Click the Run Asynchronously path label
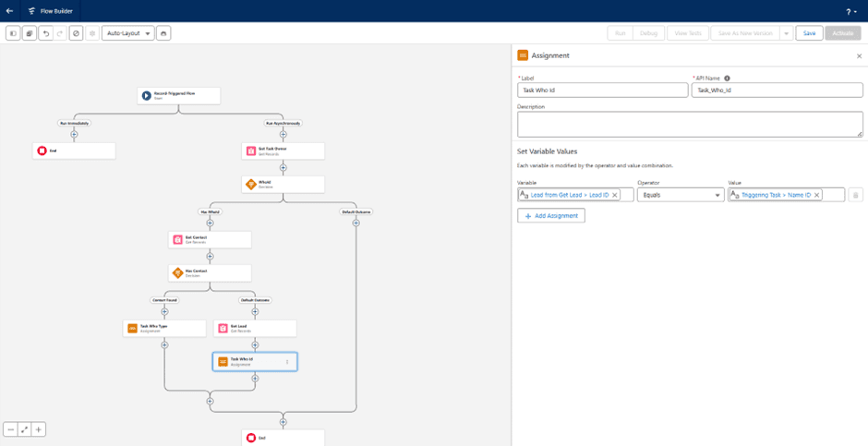This screenshot has width=868, height=446. [283, 123]
